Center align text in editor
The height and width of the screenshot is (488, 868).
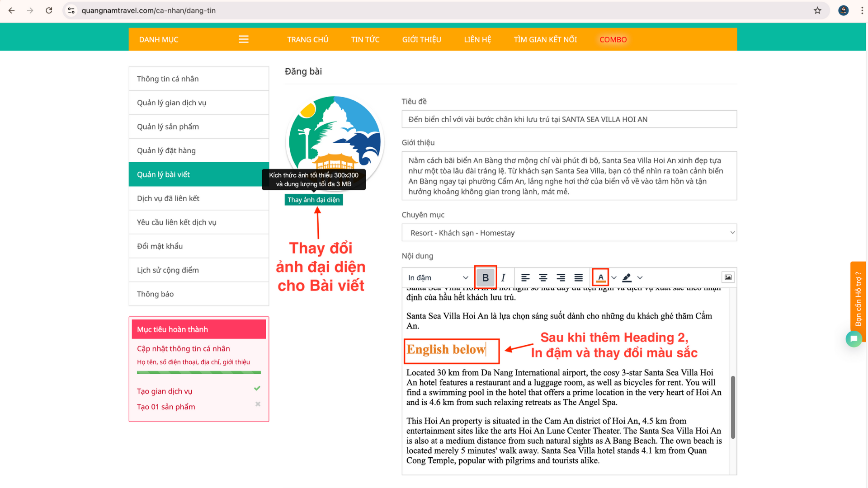(543, 277)
